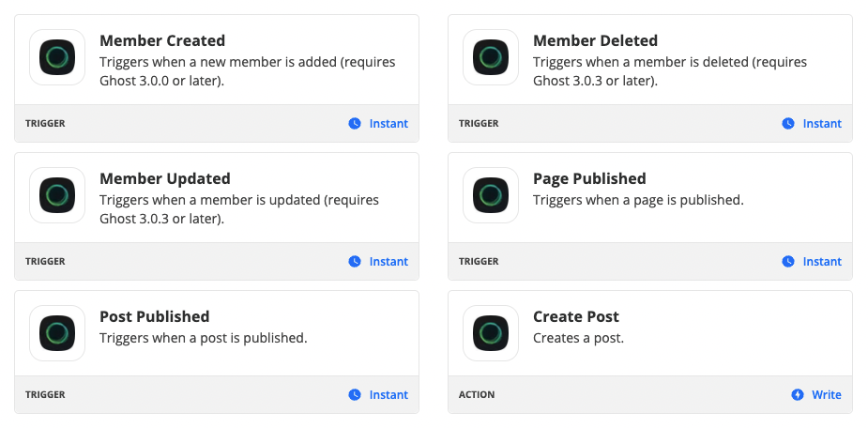
Task: Click the Ghost icon beside Post Published
Action: (x=57, y=333)
